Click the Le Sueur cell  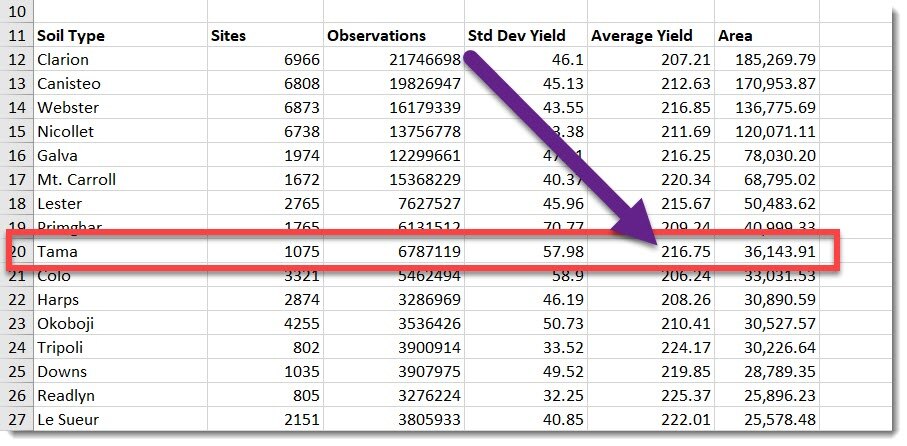[x=68, y=420]
